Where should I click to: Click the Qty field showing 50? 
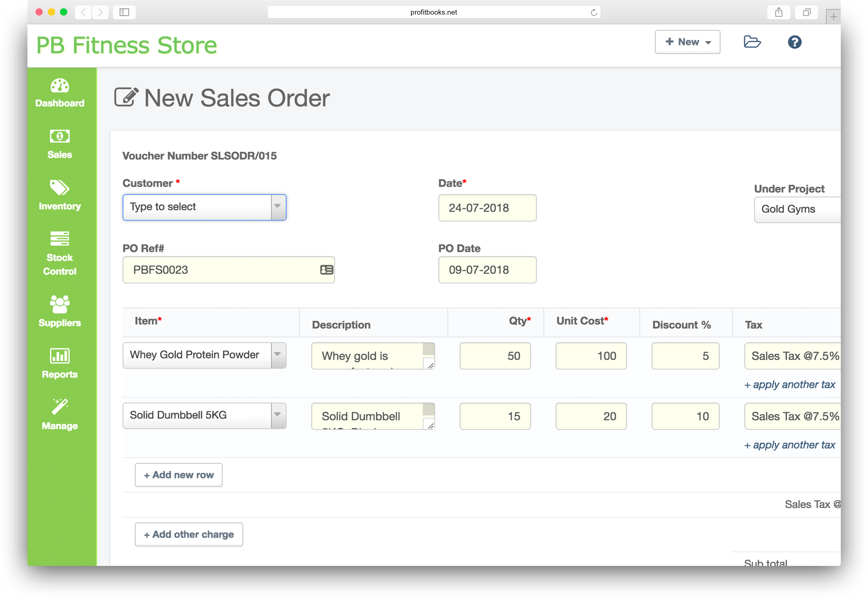495,356
